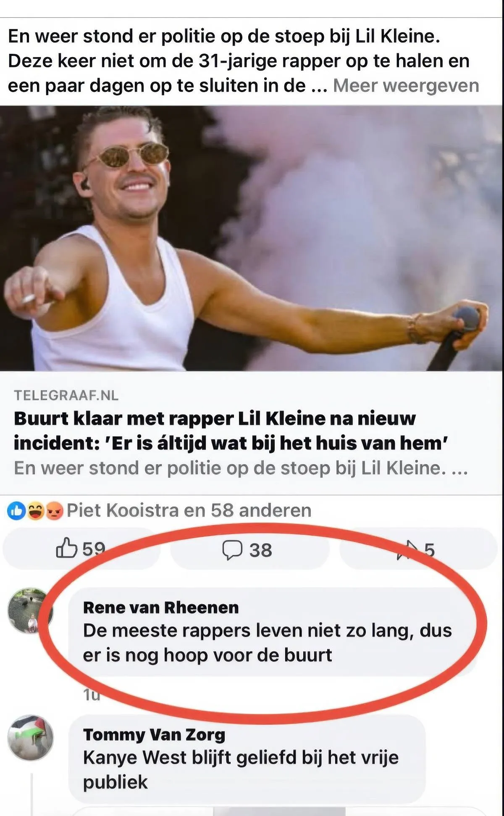Click the TELEGRAAF.NL source label
The image size is (504, 816).
click(x=66, y=395)
